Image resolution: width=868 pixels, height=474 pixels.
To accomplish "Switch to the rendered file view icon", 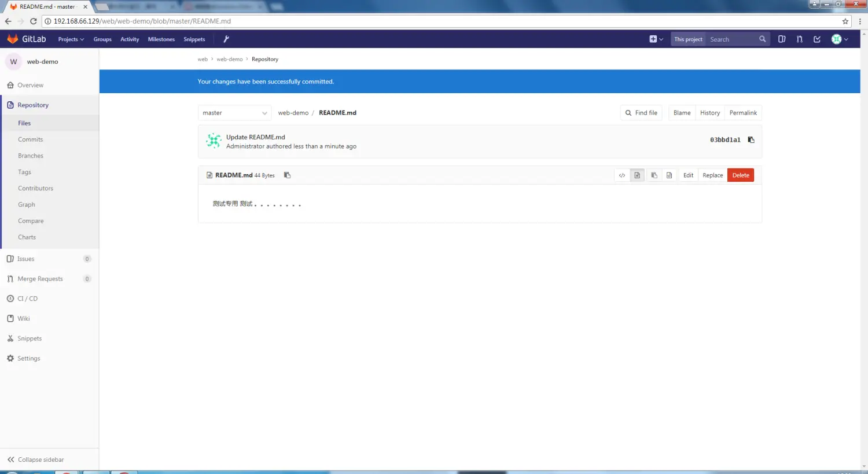I will [x=637, y=175].
